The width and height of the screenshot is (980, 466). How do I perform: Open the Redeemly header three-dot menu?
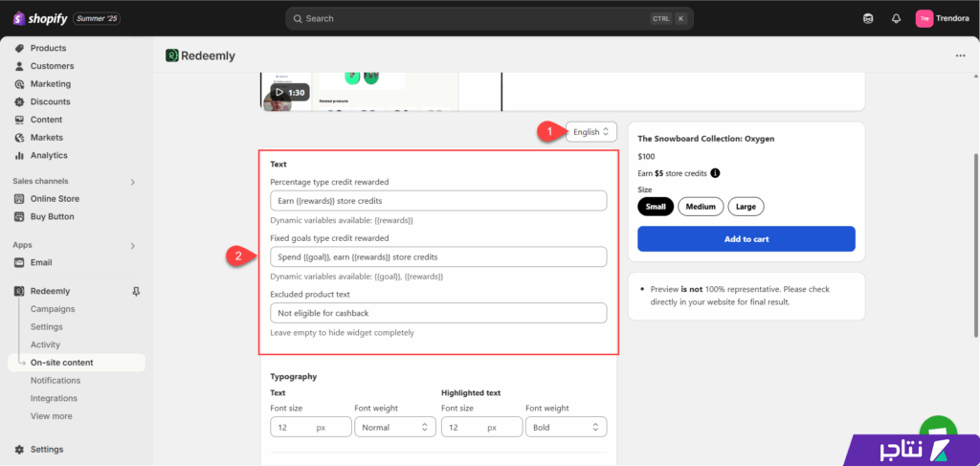(x=960, y=55)
